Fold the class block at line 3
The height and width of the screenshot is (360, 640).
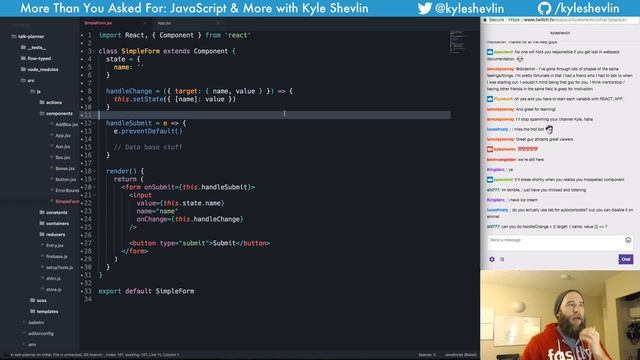(x=94, y=51)
